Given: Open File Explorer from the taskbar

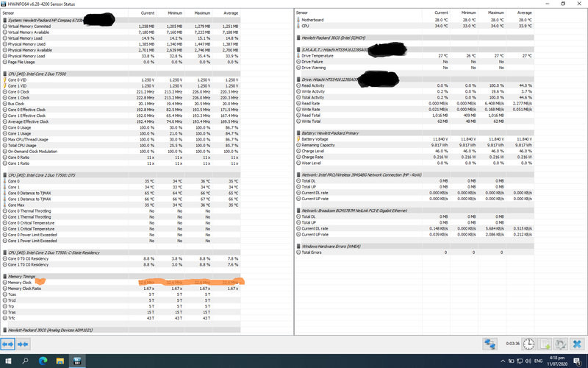Looking at the screenshot, I should [59, 361].
